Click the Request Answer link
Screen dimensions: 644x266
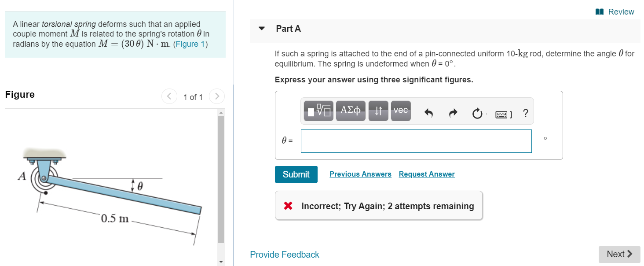point(426,174)
